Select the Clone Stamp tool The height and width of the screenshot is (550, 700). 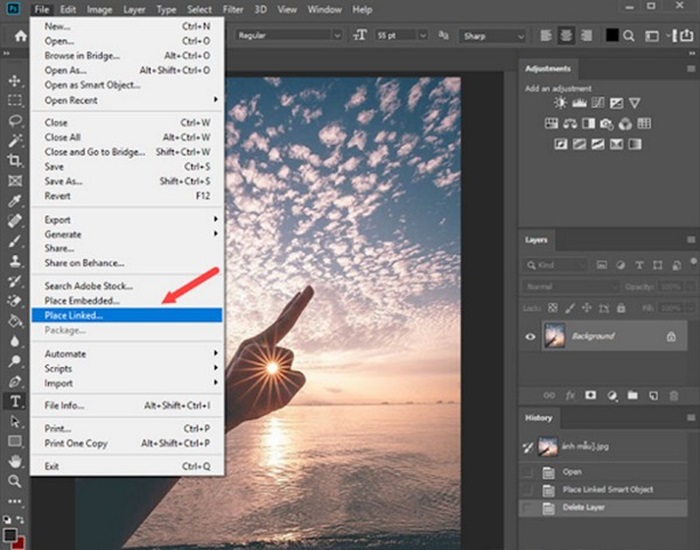pos(15,261)
